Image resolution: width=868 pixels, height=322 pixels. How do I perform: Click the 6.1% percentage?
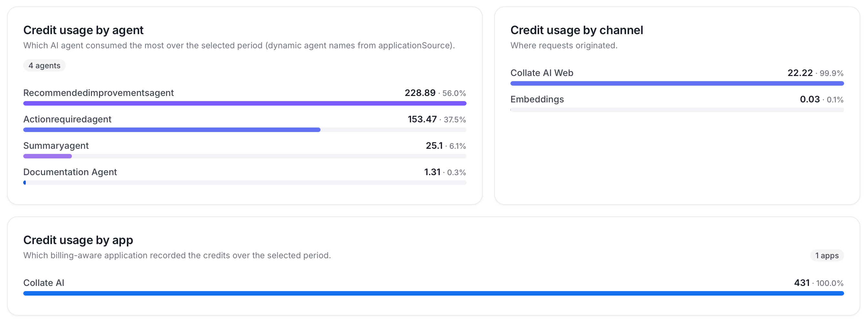[458, 146]
